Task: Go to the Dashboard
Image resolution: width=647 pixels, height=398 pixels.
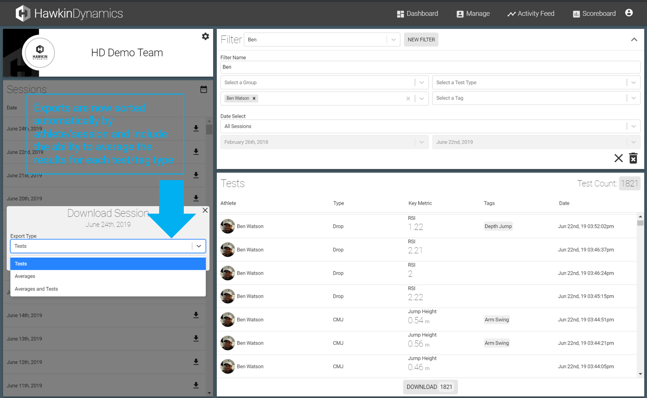Action: [417, 14]
